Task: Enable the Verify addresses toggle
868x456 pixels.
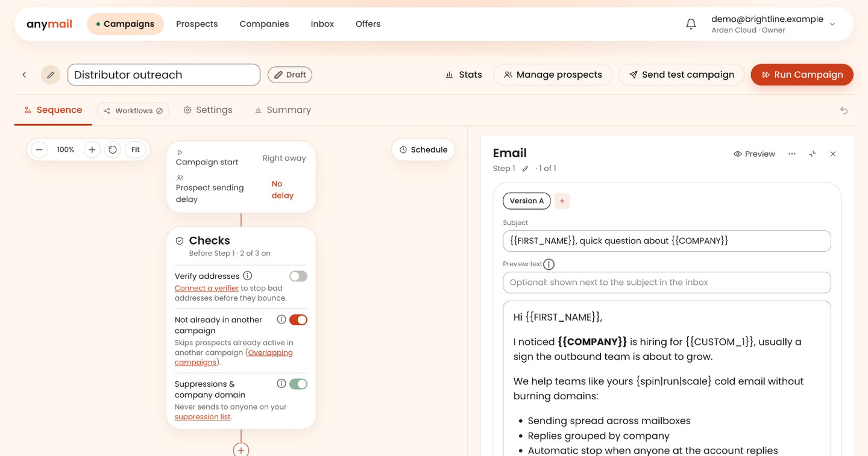Action: click(x=298, y=276)
